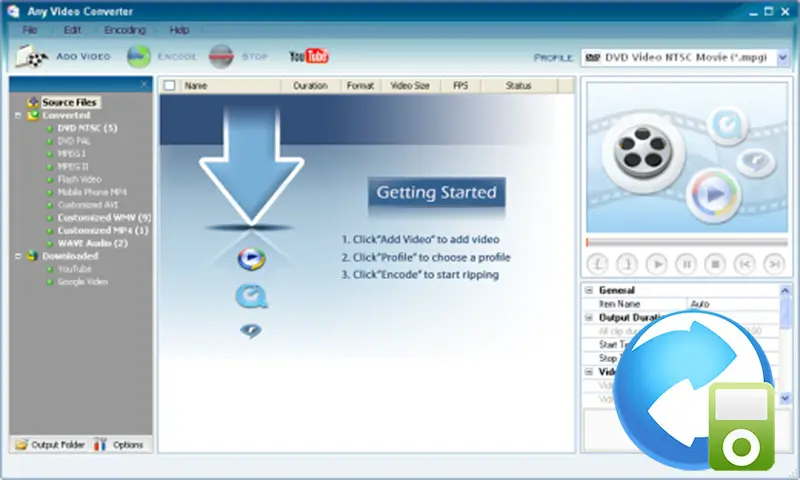
Task: Click the green dot beside DVD NTSC (5)
Action: 49,129
